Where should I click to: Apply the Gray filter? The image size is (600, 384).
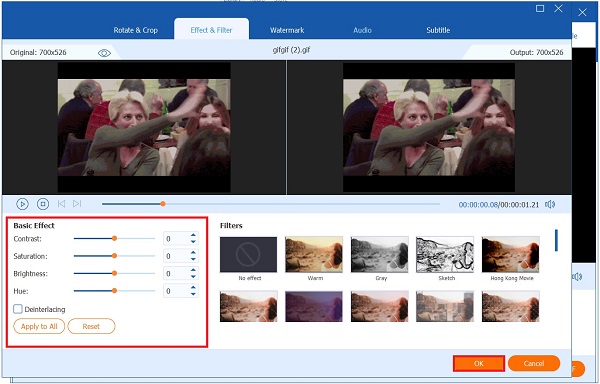click(x=380, y=254)
